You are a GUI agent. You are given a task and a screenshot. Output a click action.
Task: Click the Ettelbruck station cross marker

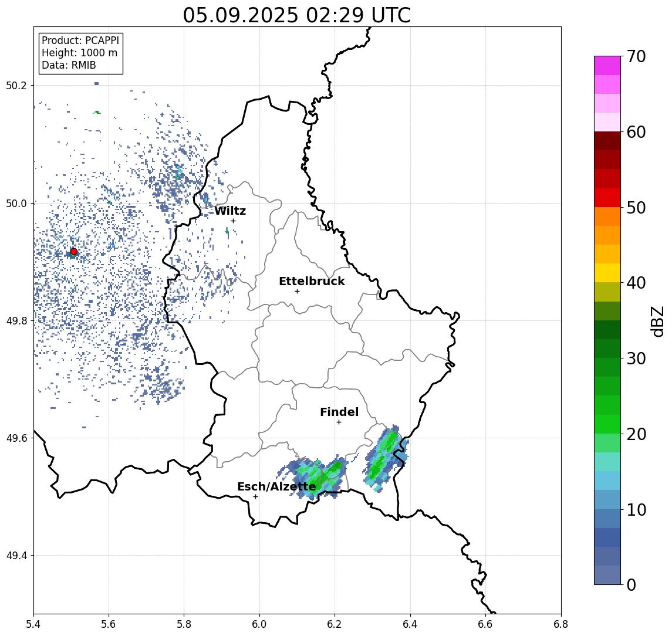tap(297, 292)
